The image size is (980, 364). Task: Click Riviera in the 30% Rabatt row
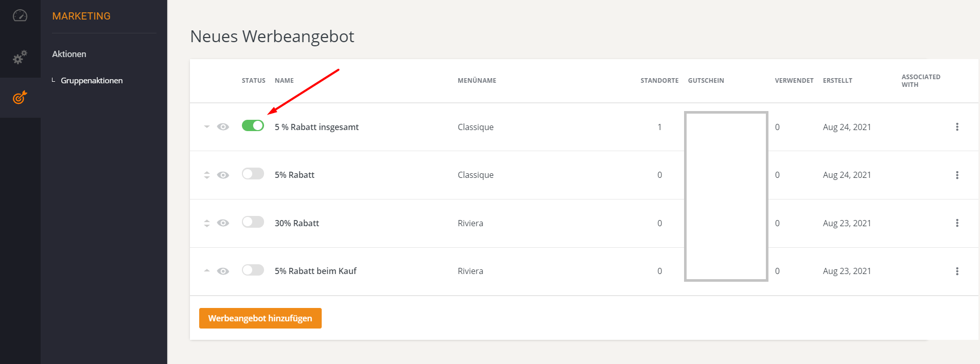[470, 223]
